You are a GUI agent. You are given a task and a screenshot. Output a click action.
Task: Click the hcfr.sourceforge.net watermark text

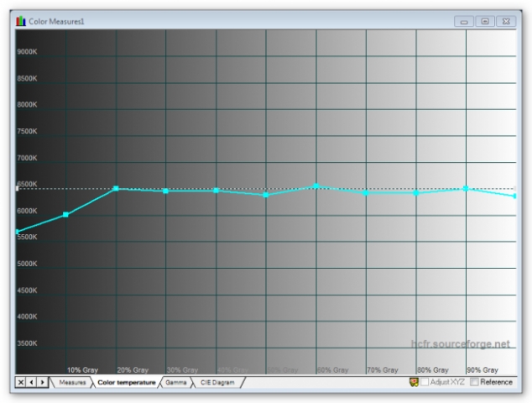click(460, 344)
